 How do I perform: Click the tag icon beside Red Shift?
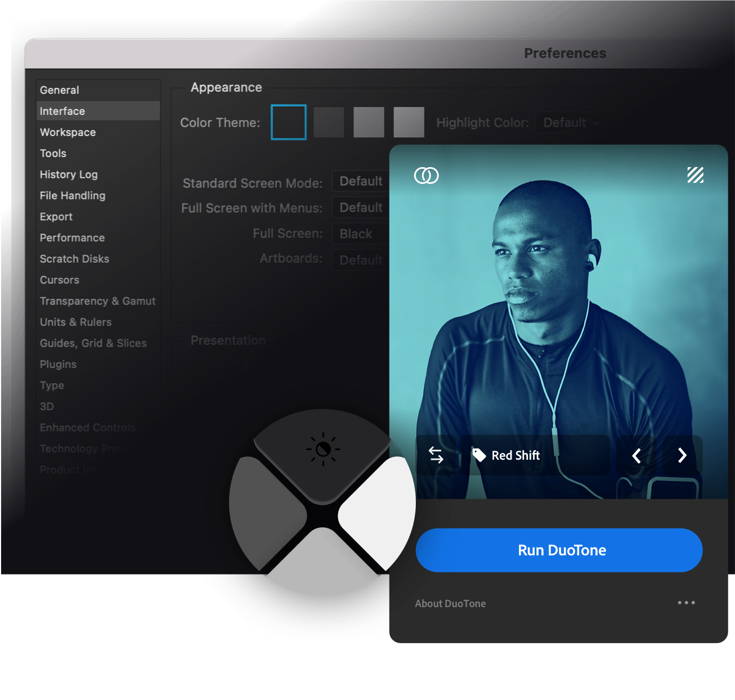pos(479,455)
